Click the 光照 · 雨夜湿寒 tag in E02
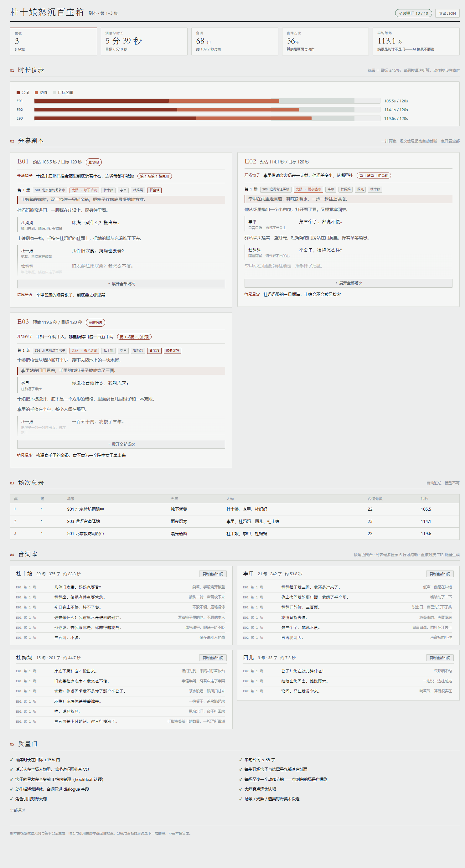 [x=308, y=189]
